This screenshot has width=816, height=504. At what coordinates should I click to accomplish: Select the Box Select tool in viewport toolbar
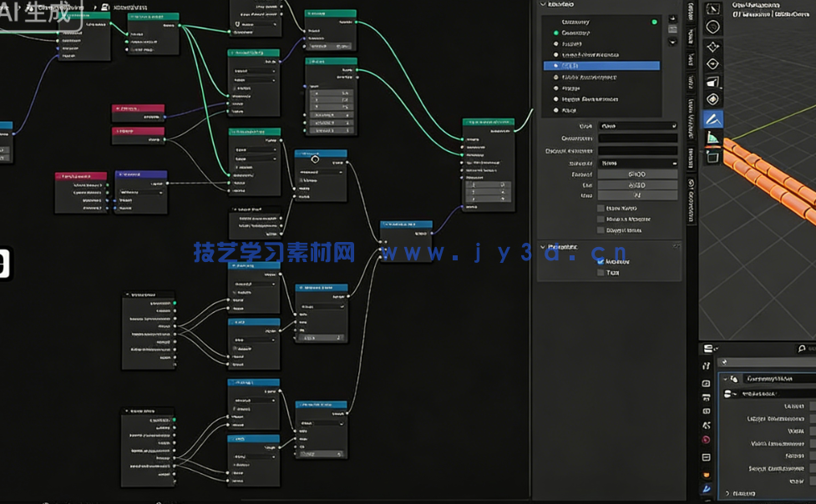[x=712, y=10]
